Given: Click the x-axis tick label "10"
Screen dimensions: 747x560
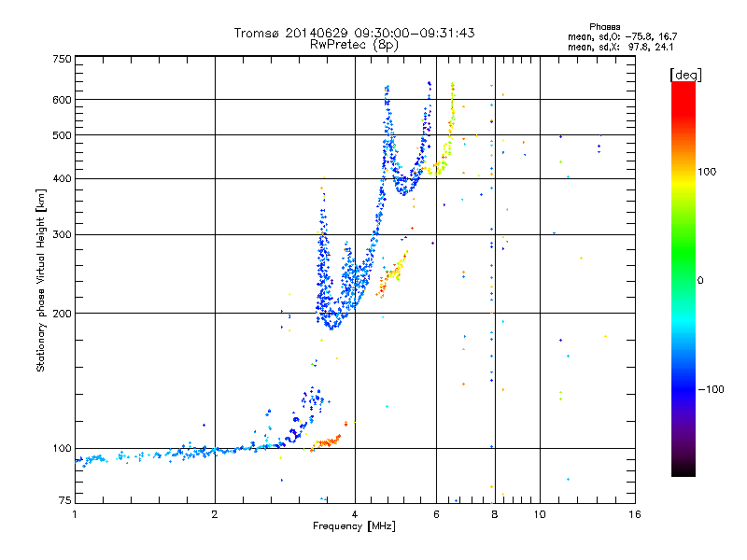Looking at the screenshot, I should pos(540,514).
